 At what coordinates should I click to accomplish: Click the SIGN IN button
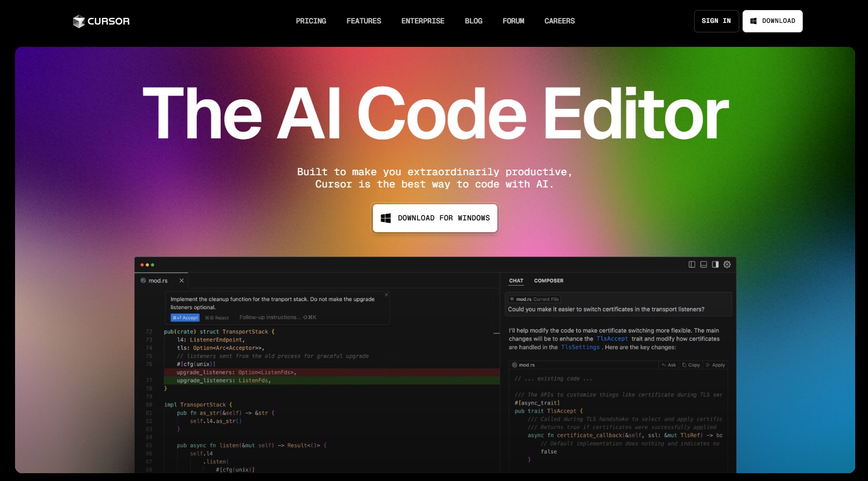(x=716, y=21)
